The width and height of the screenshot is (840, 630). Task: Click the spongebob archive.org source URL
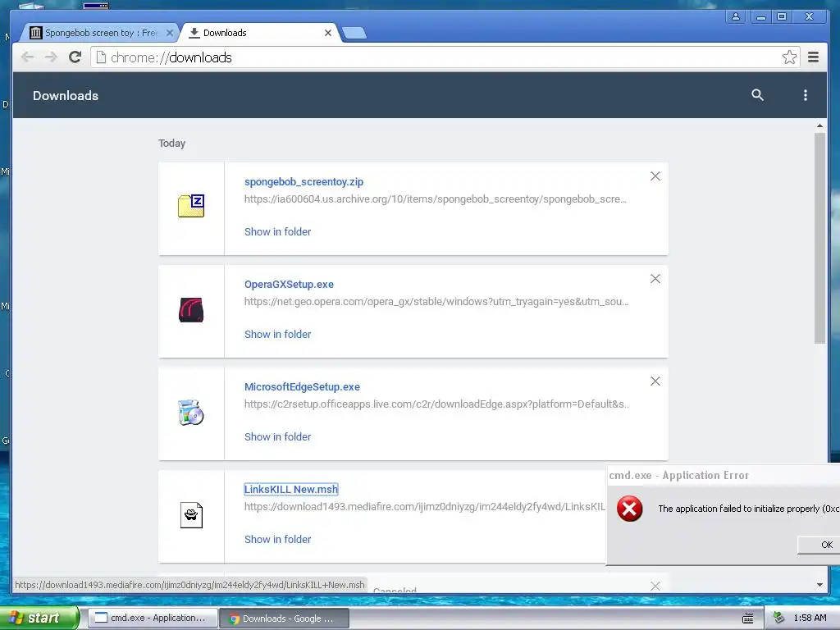pyautogui.click(x=435, y=199)
